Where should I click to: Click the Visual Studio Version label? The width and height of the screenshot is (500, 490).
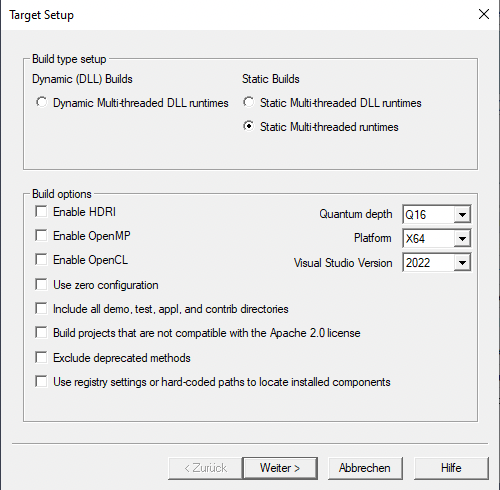[x=343, y=263]
